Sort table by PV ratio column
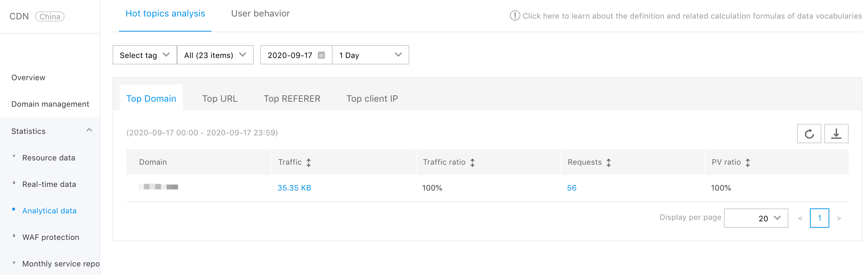868x275 pixels. click(748, 163)
